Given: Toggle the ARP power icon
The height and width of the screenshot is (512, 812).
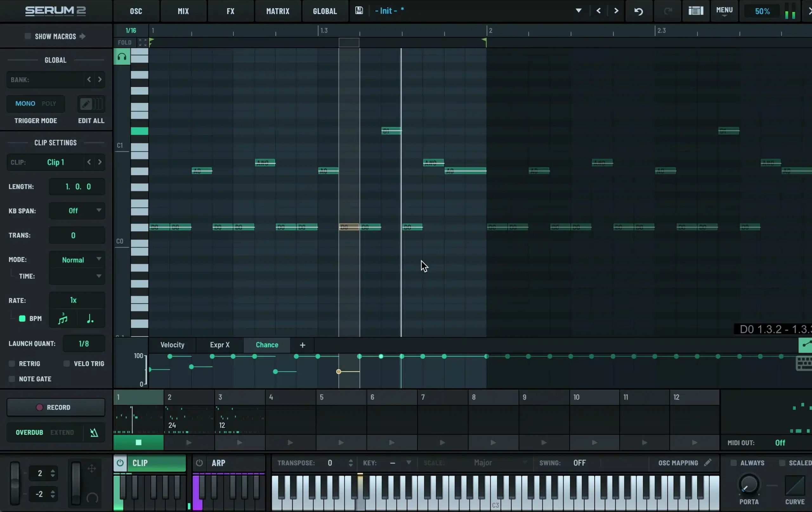Looking at the screenshot, I should pos(199,463).
